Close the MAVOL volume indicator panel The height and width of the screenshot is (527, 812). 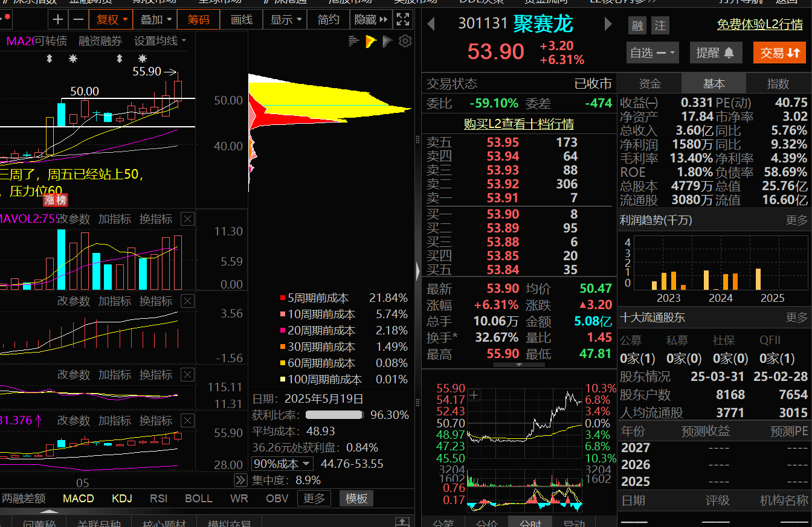[188, 219]
